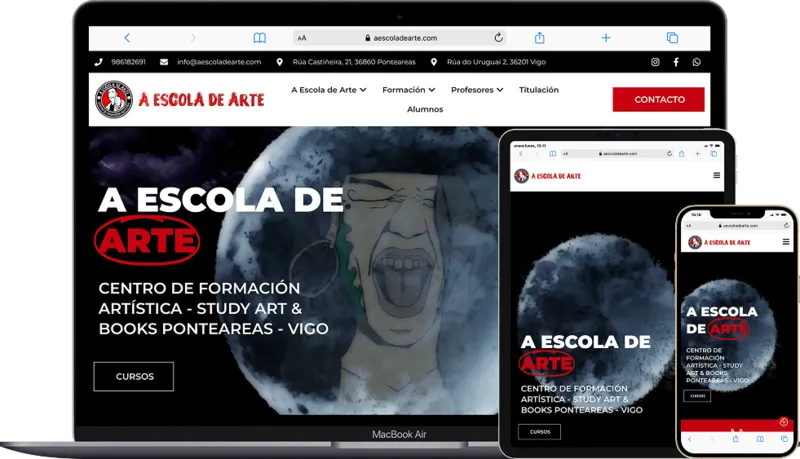
Task: Click the CURSOS button on the phone
Action: (697, 396)
